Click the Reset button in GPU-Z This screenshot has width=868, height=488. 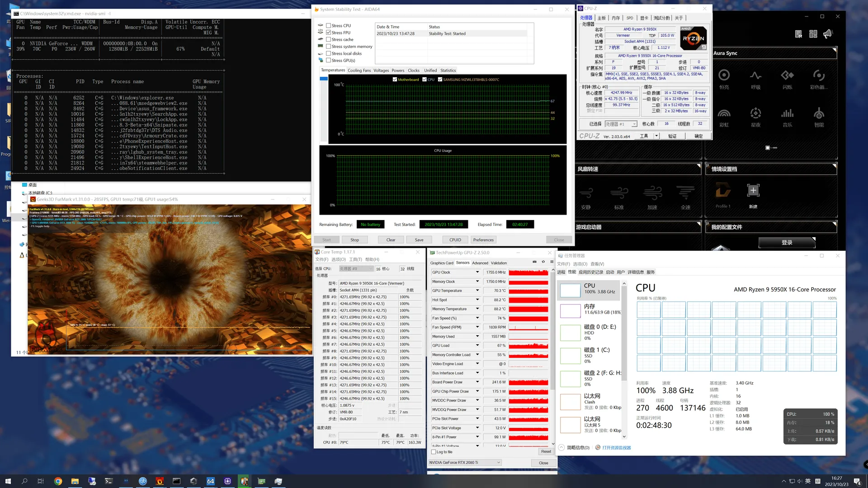click(546, 451)
